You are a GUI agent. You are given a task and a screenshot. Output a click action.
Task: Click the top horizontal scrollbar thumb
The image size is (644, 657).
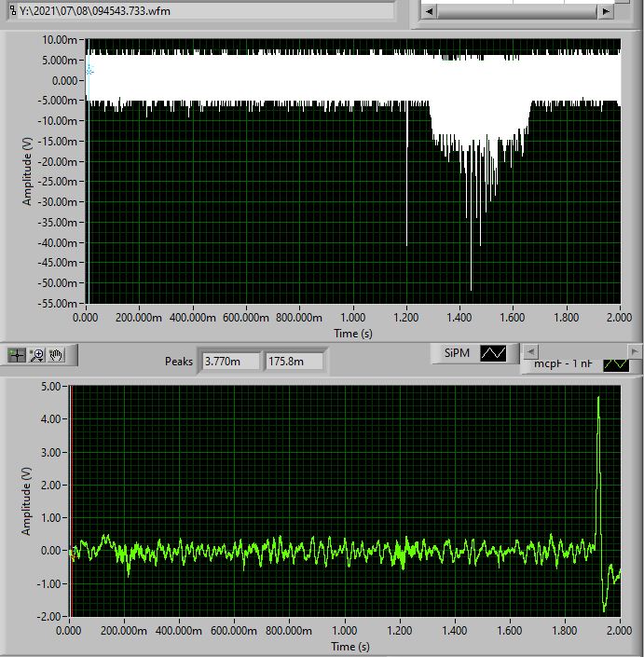tap(517, 12)
